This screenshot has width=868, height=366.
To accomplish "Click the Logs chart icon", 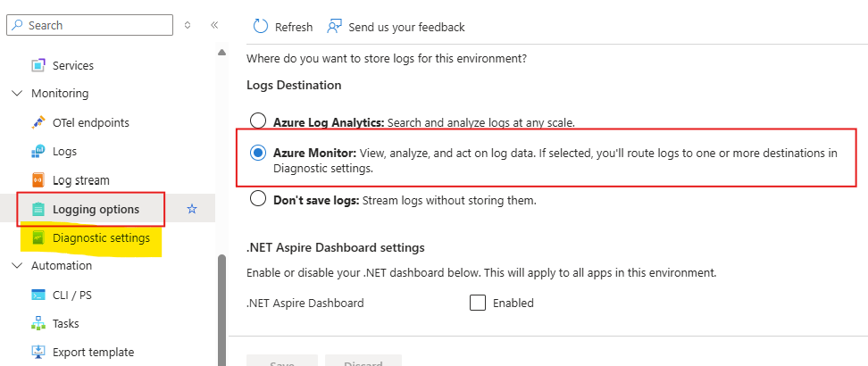I will point(38,151).
